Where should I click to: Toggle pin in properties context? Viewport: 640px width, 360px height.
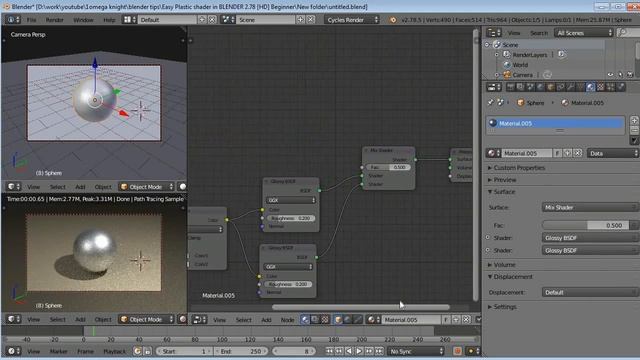[491, 103]
